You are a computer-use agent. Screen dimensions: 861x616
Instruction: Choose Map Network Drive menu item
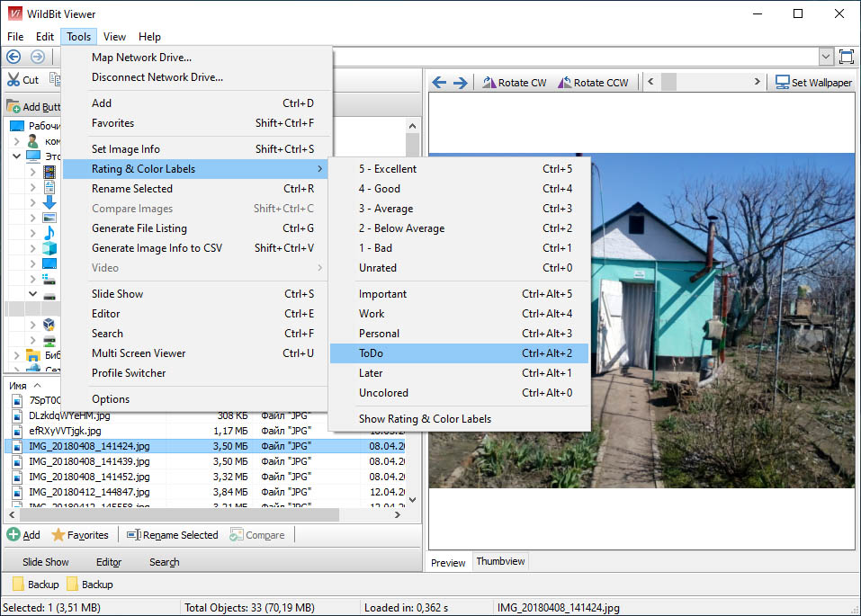click(x=196, y=57)
